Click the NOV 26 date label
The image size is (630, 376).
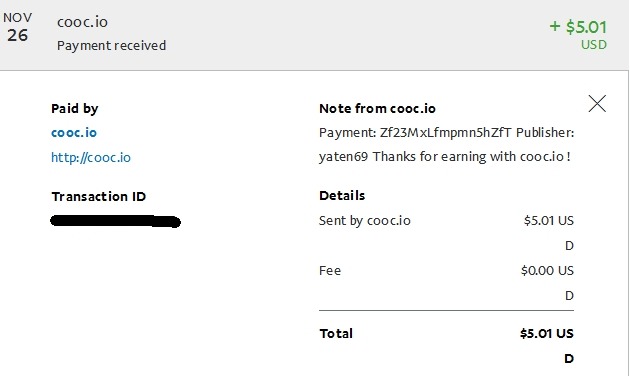tap(17, 27)
